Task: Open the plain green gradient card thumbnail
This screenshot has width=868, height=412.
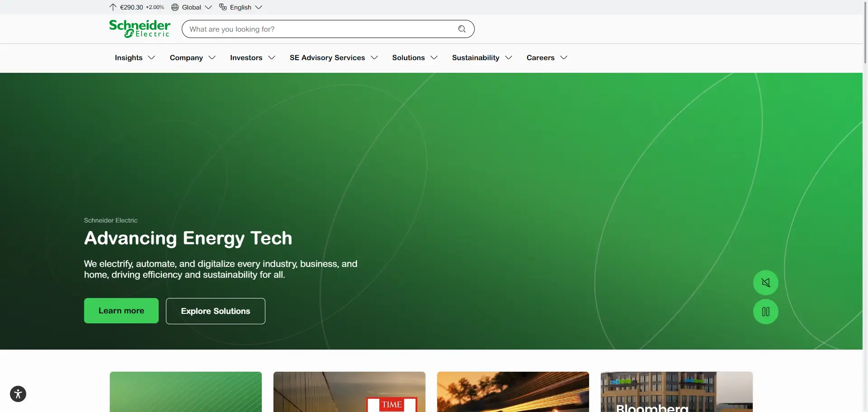Action: [x=186, y=392]
